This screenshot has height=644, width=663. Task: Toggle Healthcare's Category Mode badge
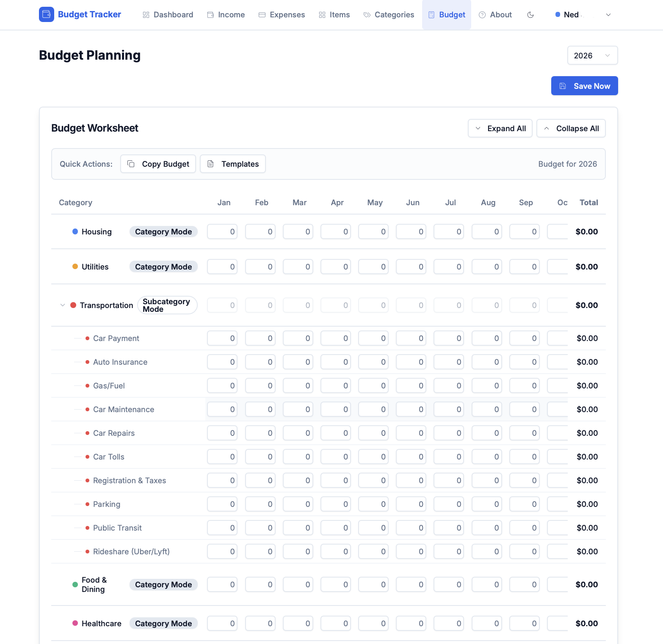click(x=163, y=623)
